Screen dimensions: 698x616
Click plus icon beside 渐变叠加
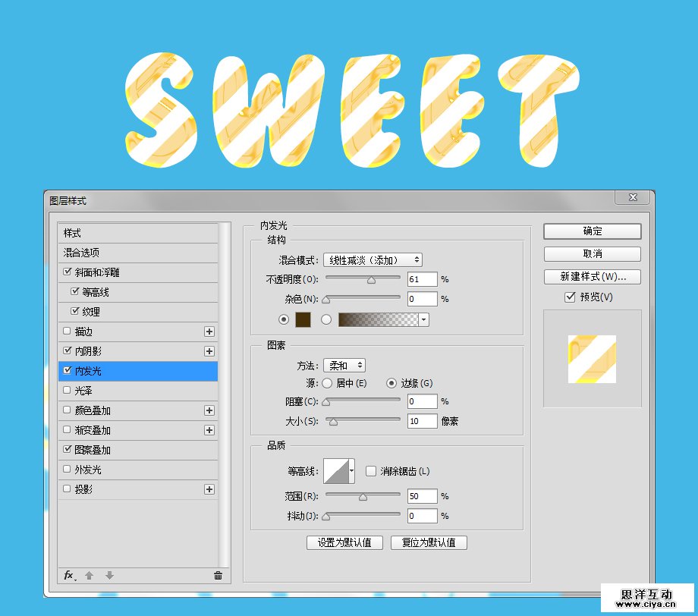click(209, 430)
